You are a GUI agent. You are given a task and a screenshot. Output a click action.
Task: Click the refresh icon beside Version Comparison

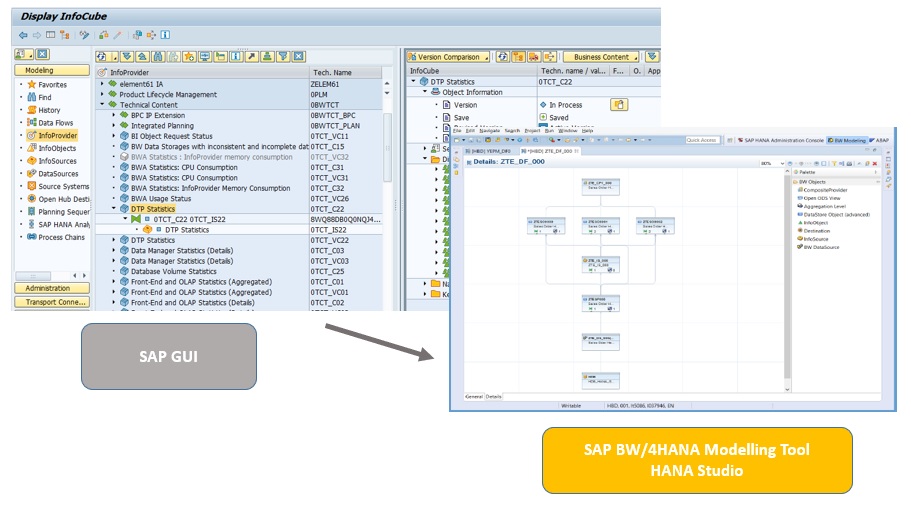(x=503, y=56)
